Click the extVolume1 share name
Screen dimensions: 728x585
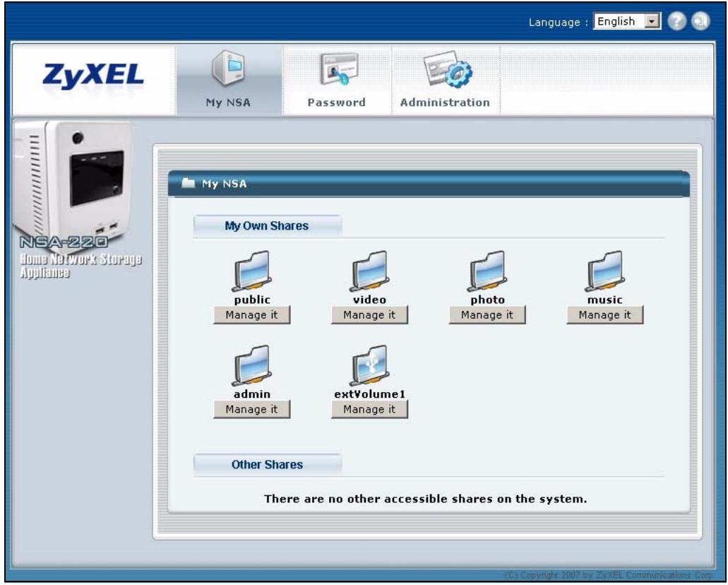(369, 394)
